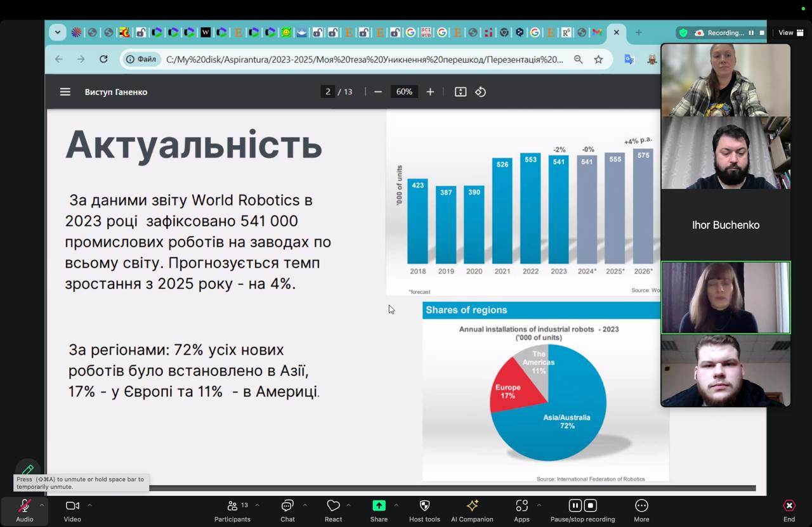Open the owl extension icon
The width and height of the screenshot is (812, 527).
coord(652,59)
